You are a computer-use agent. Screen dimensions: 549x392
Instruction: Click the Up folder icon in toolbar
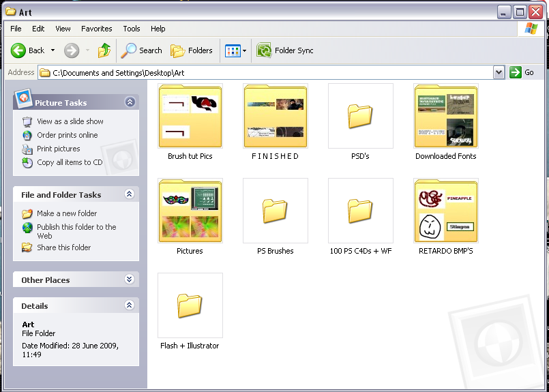[104, 50]
